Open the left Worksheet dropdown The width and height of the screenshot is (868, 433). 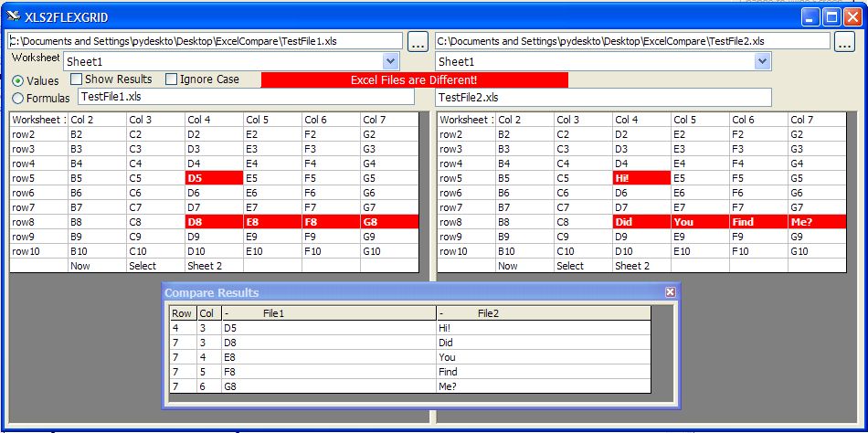(391, 61)
